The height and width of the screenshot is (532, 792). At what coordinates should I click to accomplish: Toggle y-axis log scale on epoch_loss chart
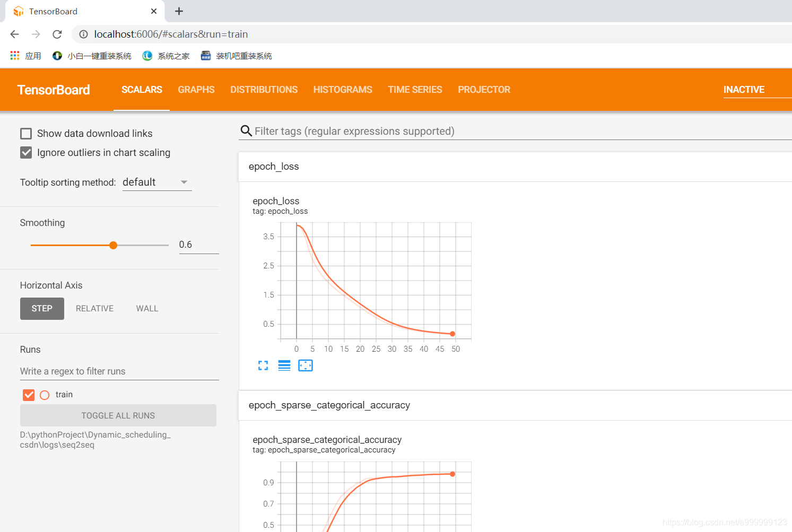[x=284, y=365]
